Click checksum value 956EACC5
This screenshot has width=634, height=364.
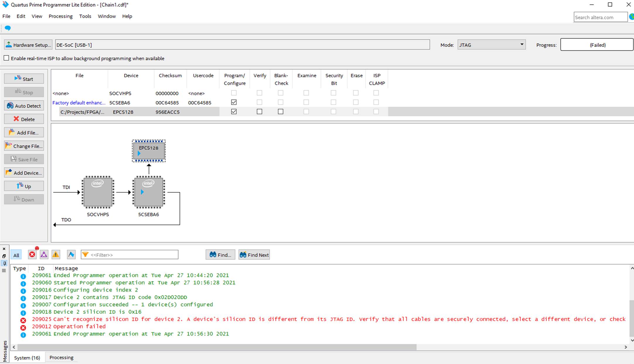click(168, 112)
